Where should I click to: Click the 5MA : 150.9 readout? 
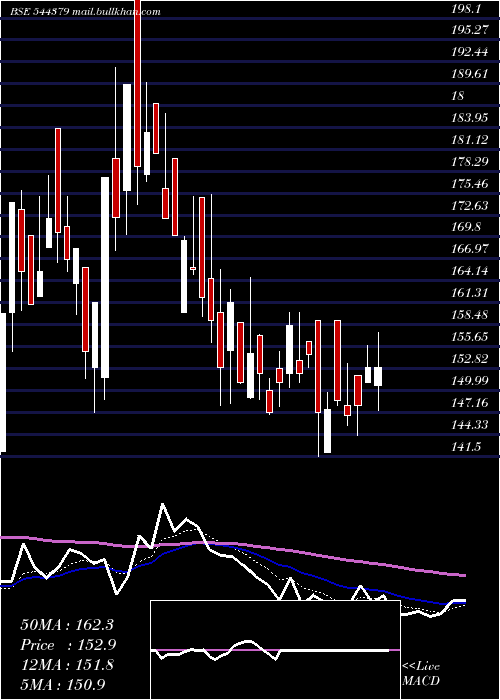63,685
